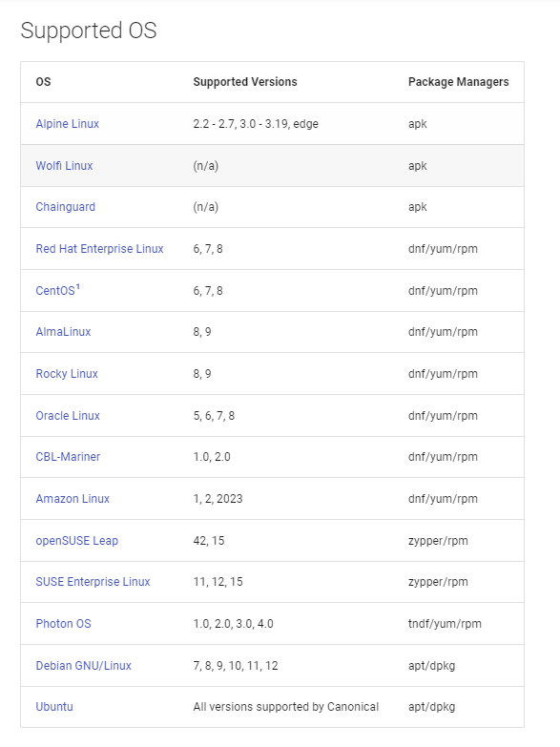Open the CentOS link

click(x=55, y=291)
